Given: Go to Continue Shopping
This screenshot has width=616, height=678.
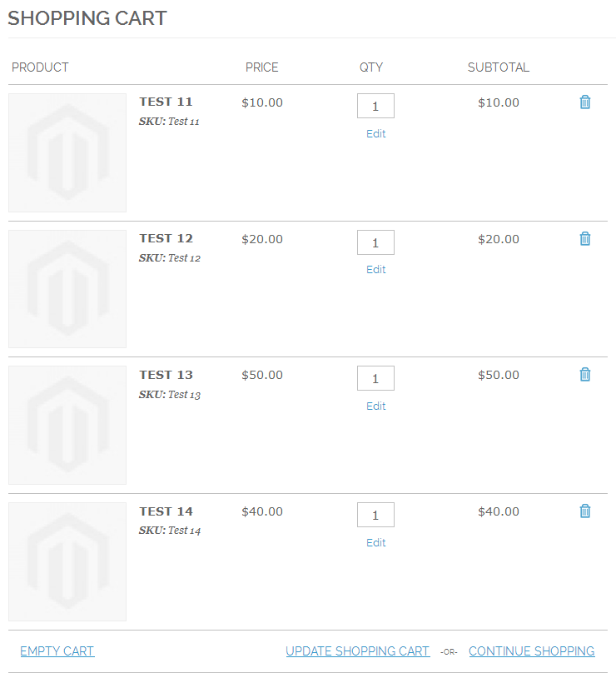Looking at the screenshot, I should point(531,651).
